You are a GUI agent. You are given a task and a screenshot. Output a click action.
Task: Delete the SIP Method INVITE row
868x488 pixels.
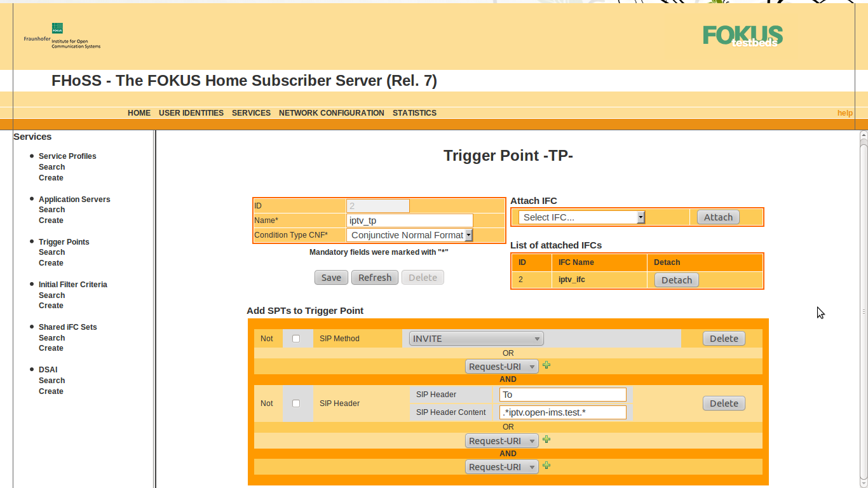724,339
